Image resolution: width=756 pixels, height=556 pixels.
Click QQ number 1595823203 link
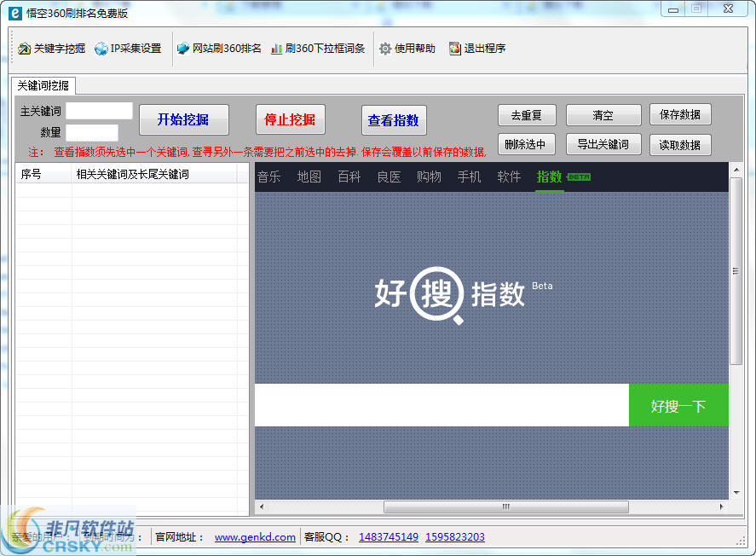pyautogui.click(x=455, y=537)
